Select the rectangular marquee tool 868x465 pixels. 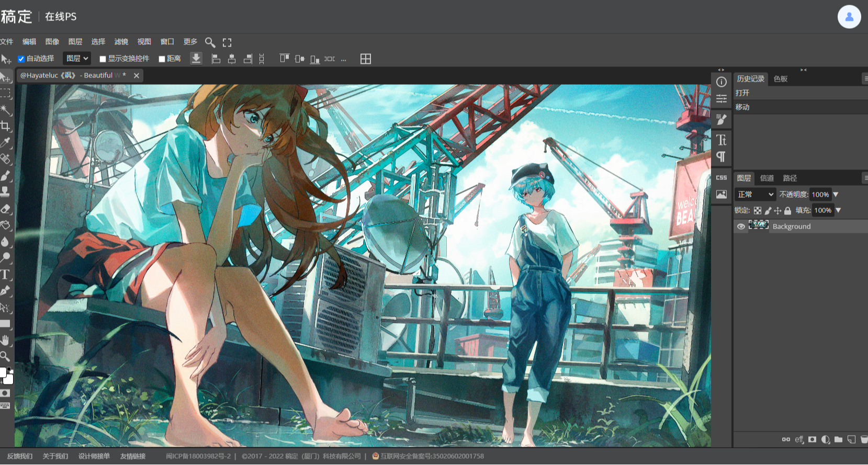point(5,94)
